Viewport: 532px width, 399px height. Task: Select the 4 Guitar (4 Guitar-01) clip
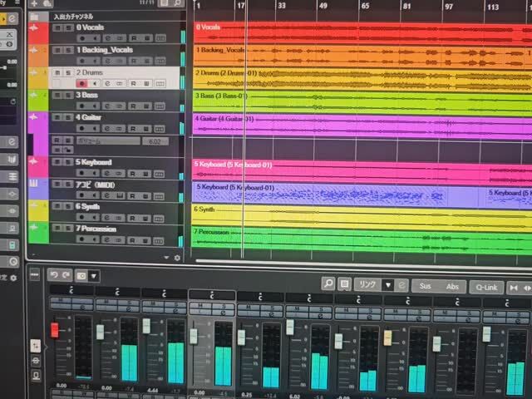coord(362,126)
